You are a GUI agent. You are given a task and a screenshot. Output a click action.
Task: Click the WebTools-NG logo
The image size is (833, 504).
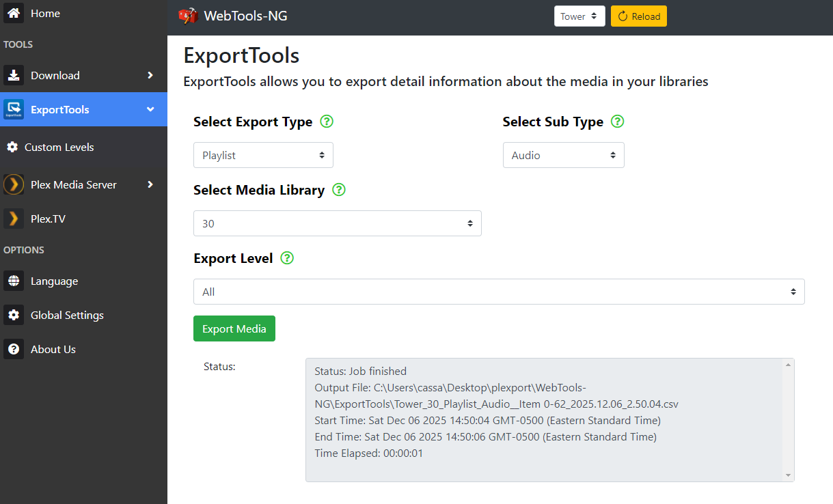tap(186, 15)
